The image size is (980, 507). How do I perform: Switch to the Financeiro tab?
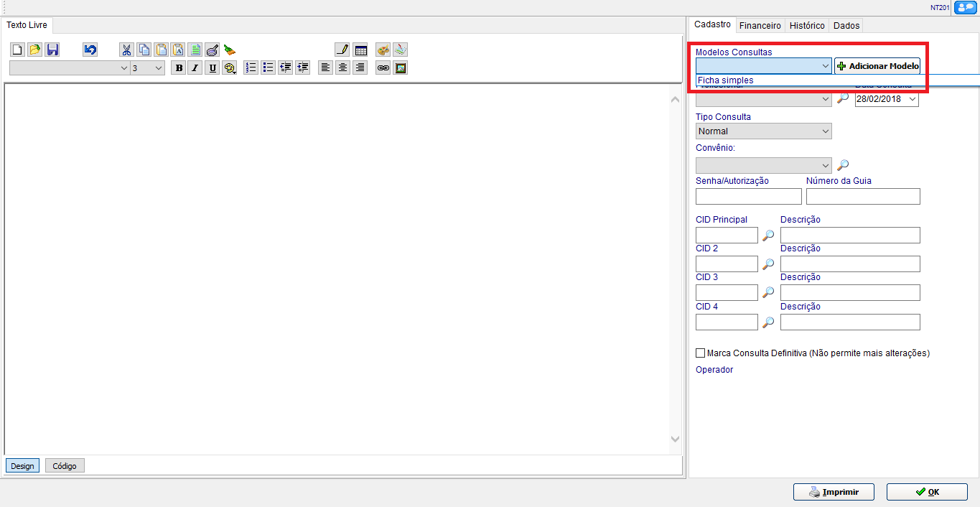[x=760, y=25]
